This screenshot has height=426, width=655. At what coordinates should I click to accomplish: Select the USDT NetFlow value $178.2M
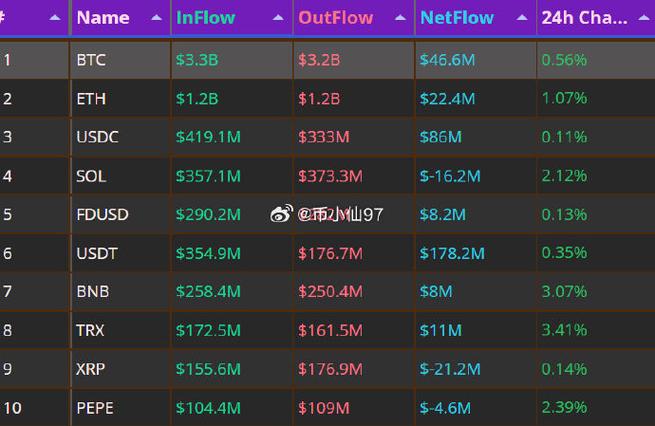tap(452, 254)
